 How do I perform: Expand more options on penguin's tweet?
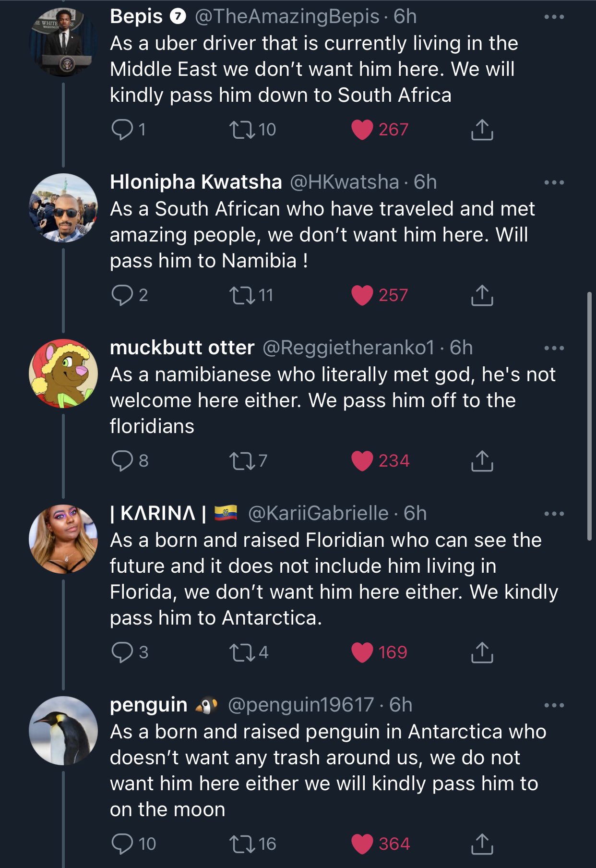coord(554,705)
